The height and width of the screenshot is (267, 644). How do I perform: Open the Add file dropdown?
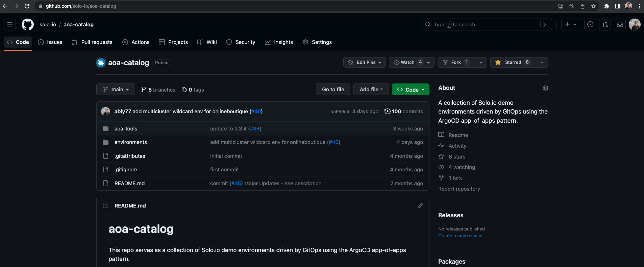point(371,90)
